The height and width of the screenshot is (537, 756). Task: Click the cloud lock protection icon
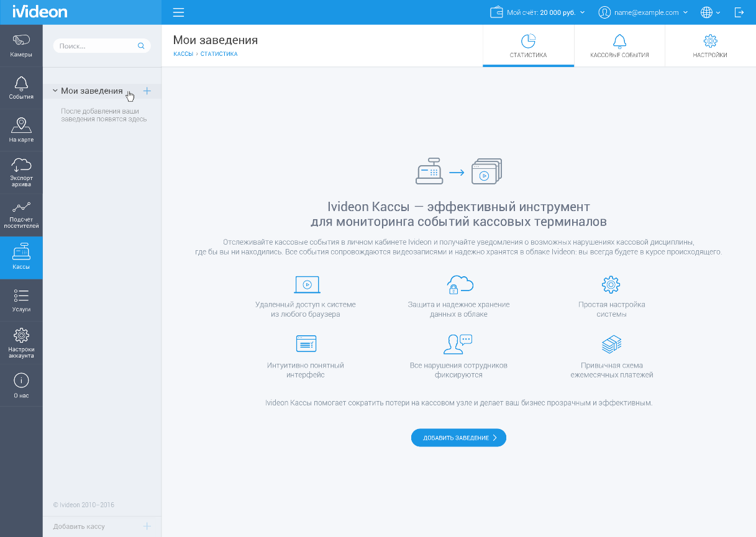point(460,285)
